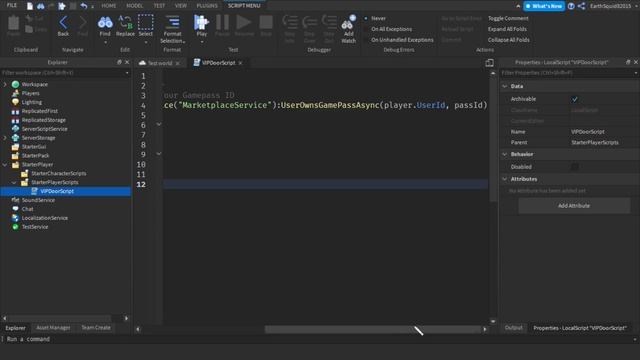Collapse the StarterPlayerScripts node arrow
Image resolution: width=640 pixels, height=360 pixels.
coord(14,182)
